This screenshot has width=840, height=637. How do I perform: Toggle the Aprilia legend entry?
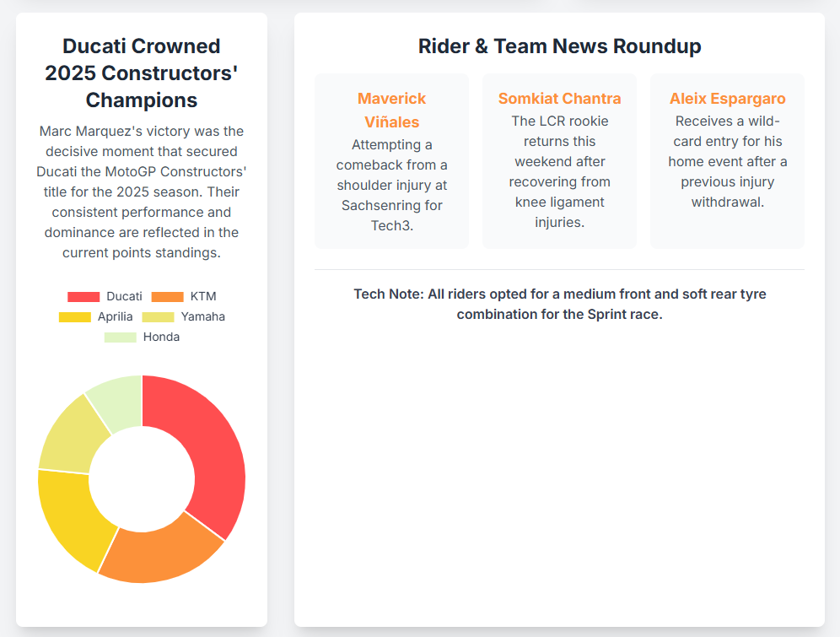click(115, 316)
